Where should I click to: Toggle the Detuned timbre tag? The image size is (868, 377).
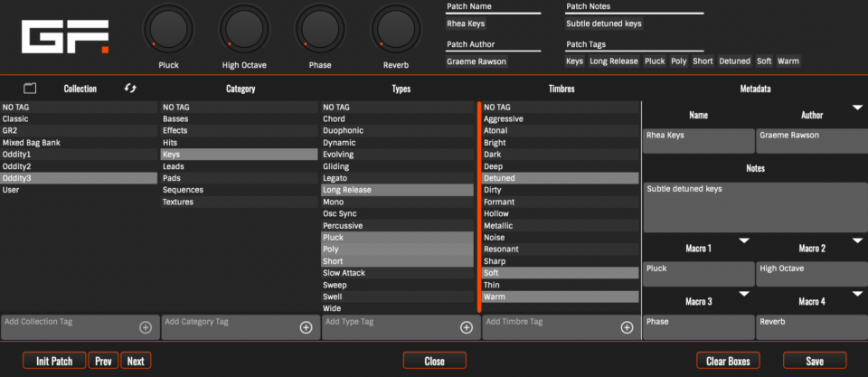561,178
